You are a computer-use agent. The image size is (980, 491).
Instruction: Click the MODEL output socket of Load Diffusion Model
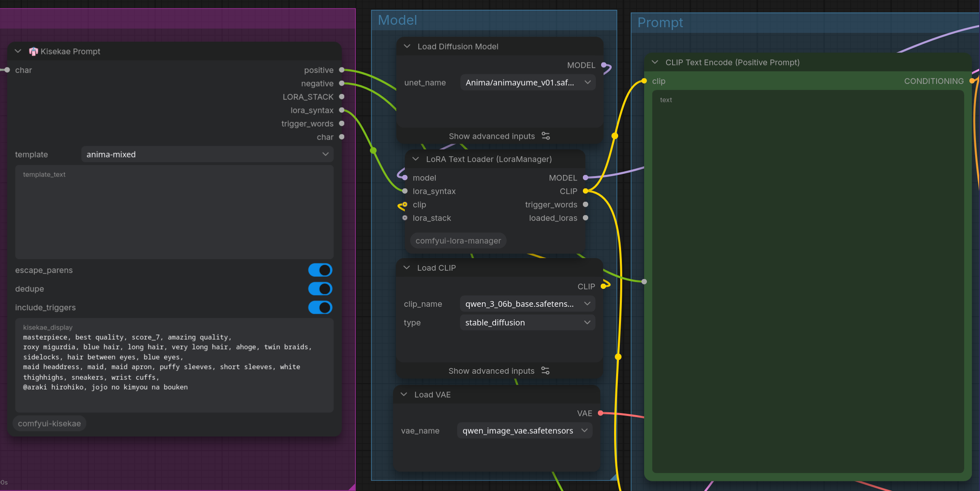tap(604, 65)
